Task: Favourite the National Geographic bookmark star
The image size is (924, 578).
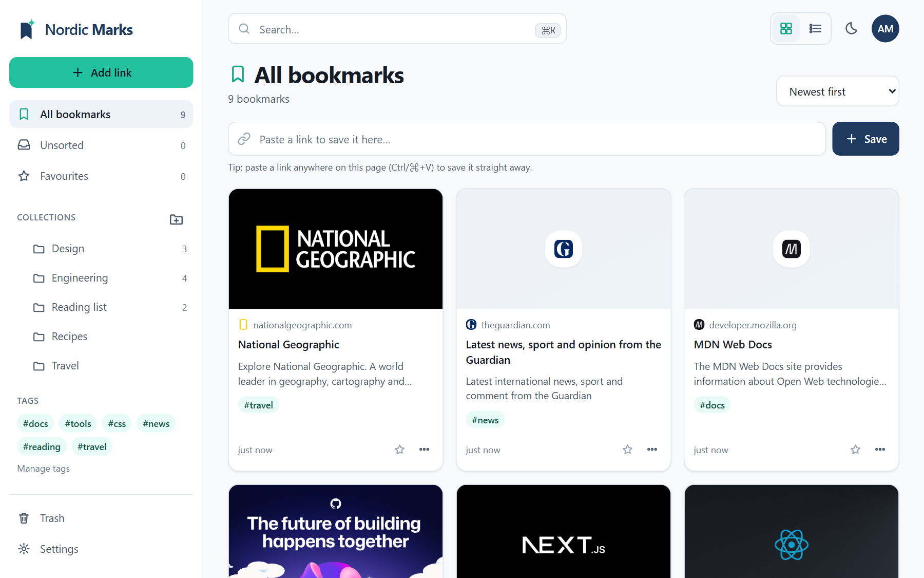Action: click(399, 450)
